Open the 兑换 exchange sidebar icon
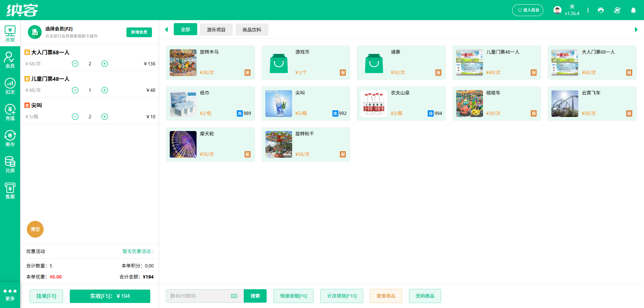Viewport: 644px width, 308px height. [10, 165]
